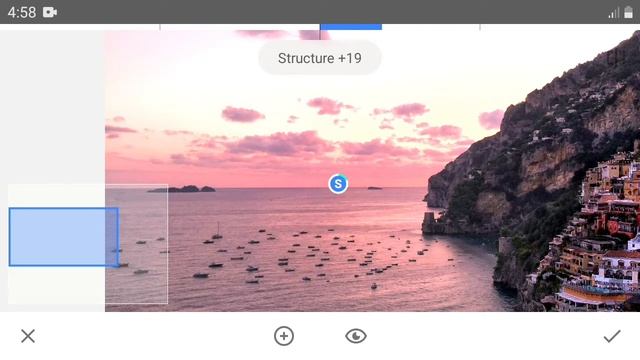Tap the signal strength icon
Image resolution: width=640 pixels, height=360 pixels.
click(x=613, y=13)
